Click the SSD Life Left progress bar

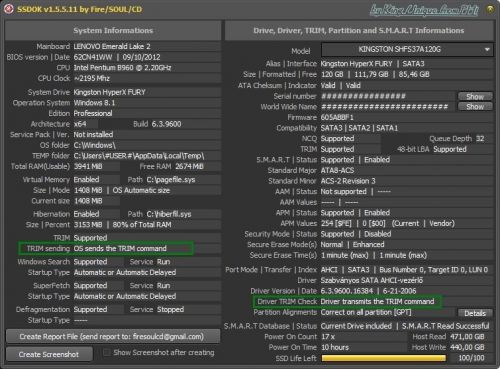383,358
